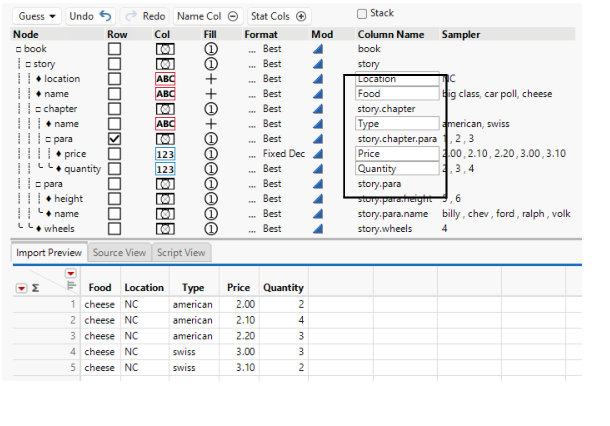Screen dimensions: 610x426
Task: Open the Guess dropdown menu
Action: point(37,16)
